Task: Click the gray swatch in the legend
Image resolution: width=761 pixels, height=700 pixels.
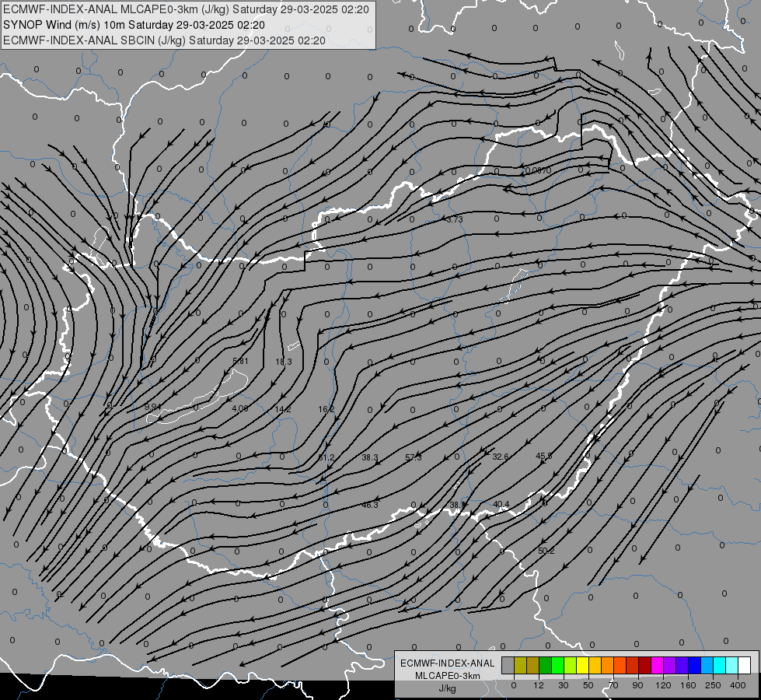Action: 508,665
